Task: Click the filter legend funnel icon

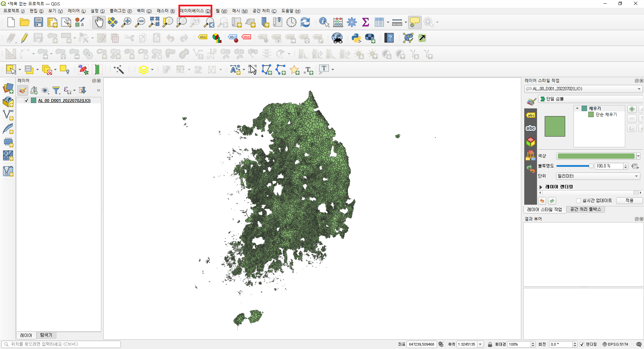Action: coord(56,90)
